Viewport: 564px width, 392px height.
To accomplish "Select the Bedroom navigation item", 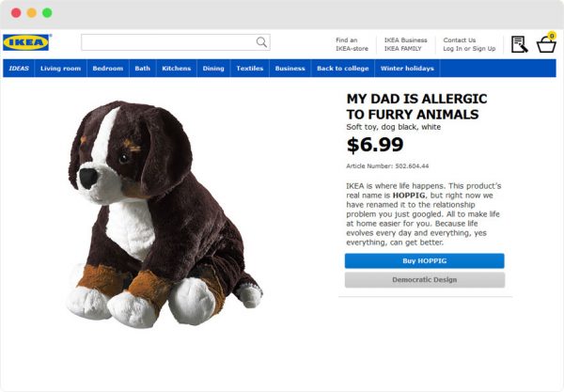I will (107, 69).
